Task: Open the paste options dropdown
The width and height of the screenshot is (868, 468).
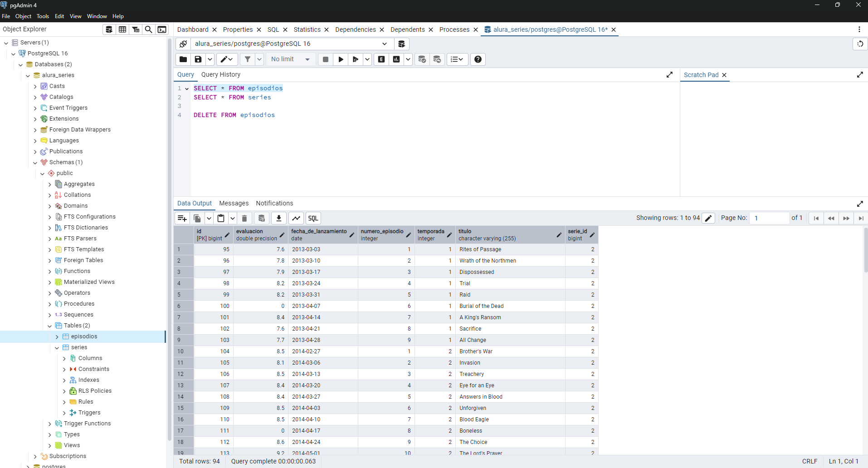Action: click(x=233, y=218)
